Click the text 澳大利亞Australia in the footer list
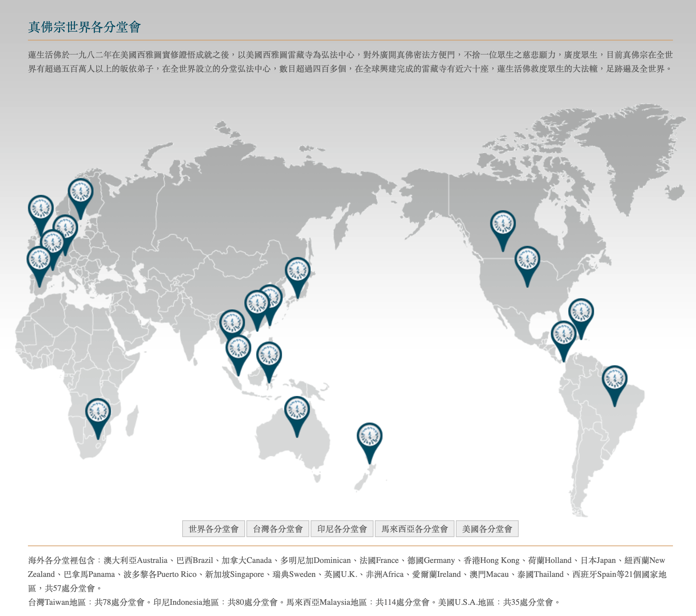Viewport: 696px width, 616px height. pyautogui.click(x=135, y=560)
